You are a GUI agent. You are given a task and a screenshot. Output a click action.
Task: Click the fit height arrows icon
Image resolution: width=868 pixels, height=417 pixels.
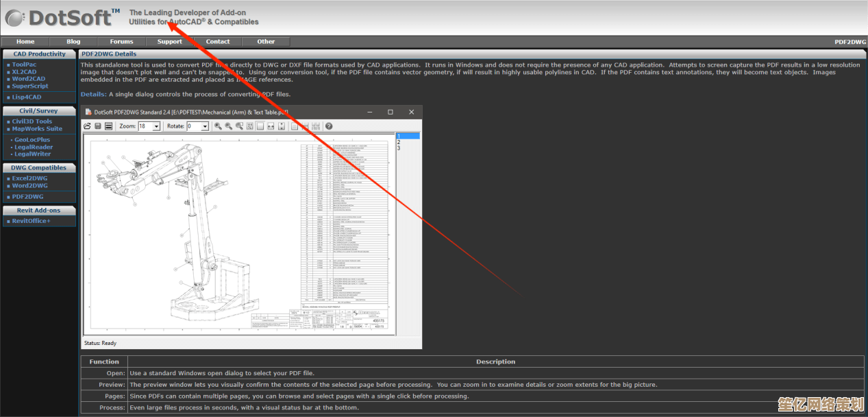[x=282, y=126]
